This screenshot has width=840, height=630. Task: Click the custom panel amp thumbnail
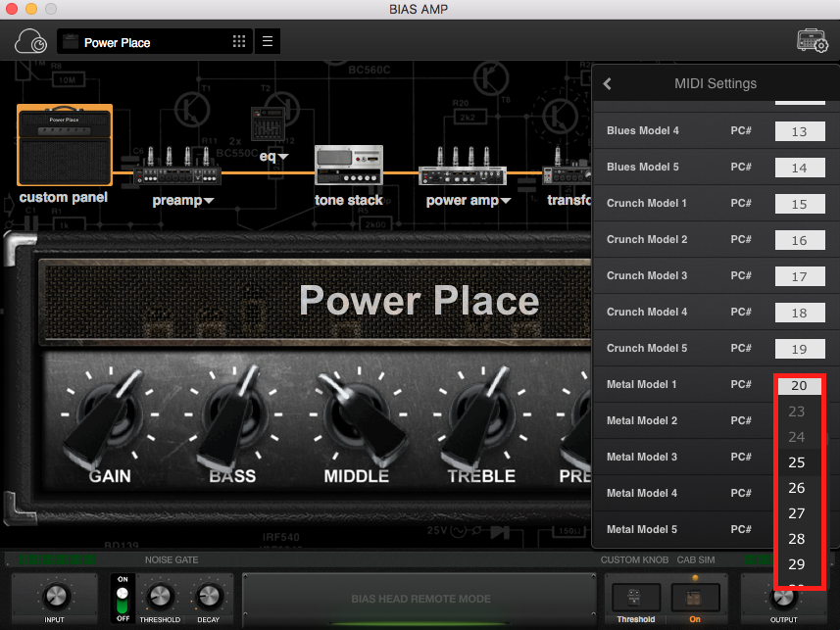coord(65,145)
